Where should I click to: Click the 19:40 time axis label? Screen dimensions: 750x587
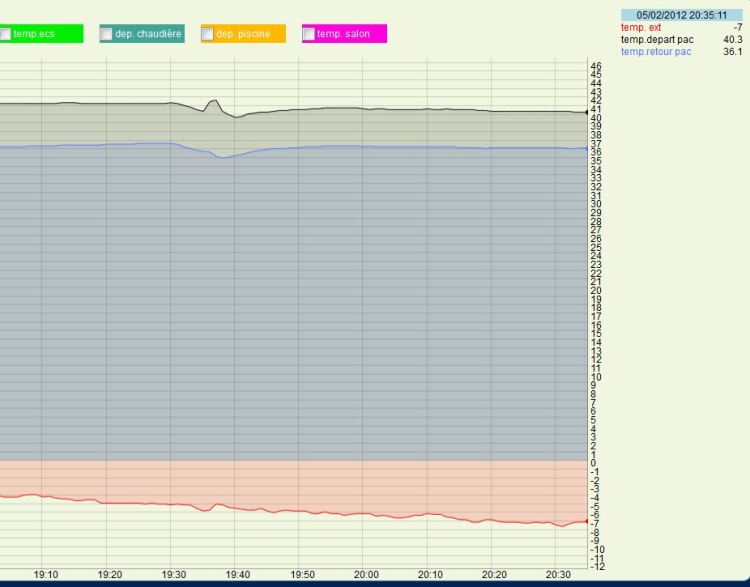(x=237, y=575)
